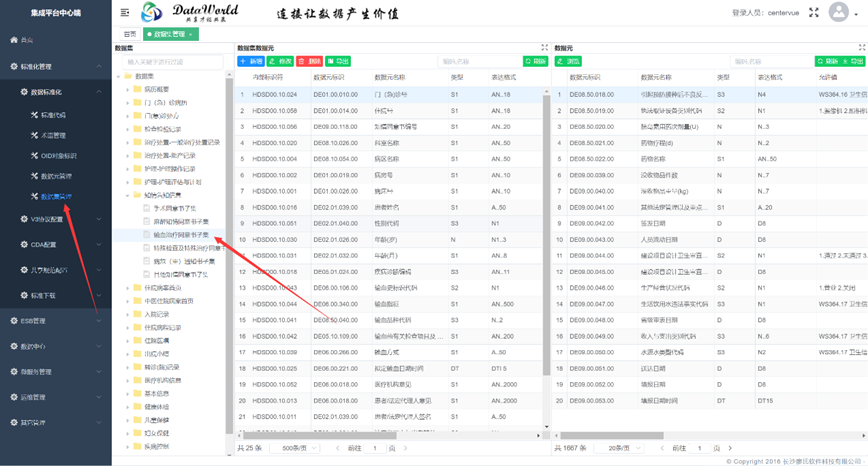Click vertical scrollbar of the dataset tree
Screen dimensions: 868x466
pos(229,255)
